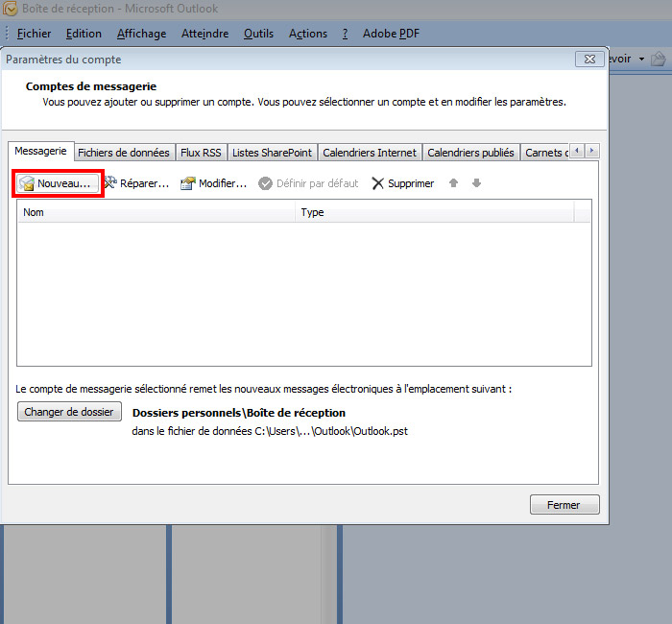This screenshot has width=672, height=624.
Task: Click the Fermer button
Action: 564,505
